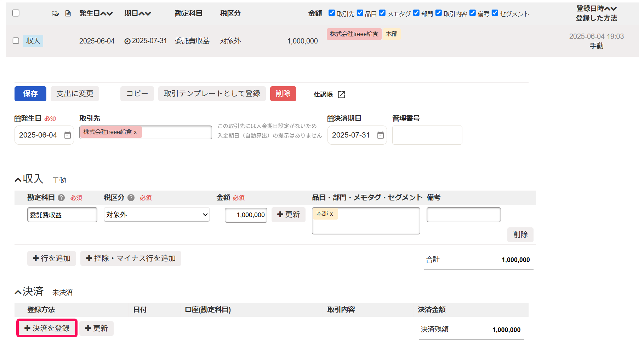Image resolution: width=644 pixels, height=355 pixels.
Task: Click 1,000,000 amount in transaction row
Action: [x=302, y=41]
